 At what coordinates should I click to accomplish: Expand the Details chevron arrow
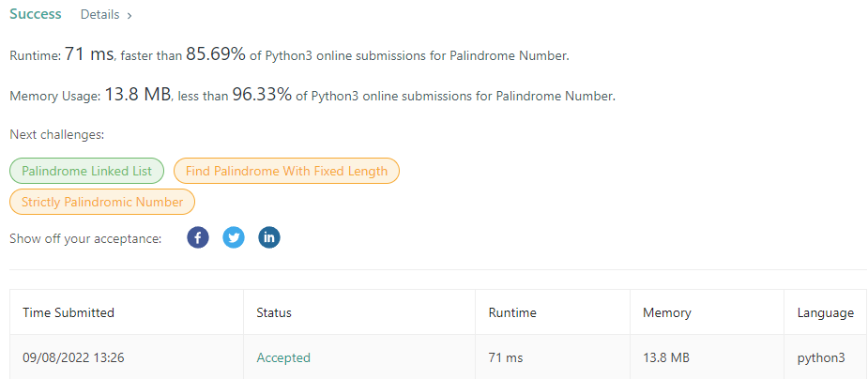(129, 16)
